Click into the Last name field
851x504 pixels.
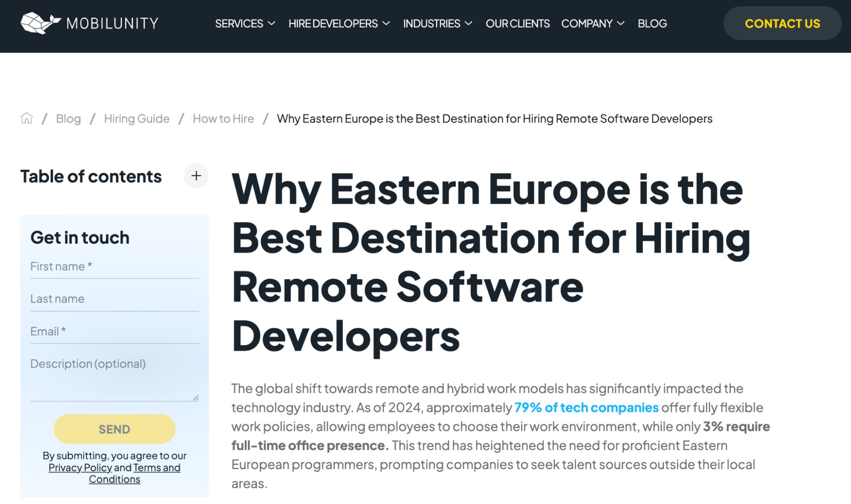pyautogui.click(x=114, y=299)
